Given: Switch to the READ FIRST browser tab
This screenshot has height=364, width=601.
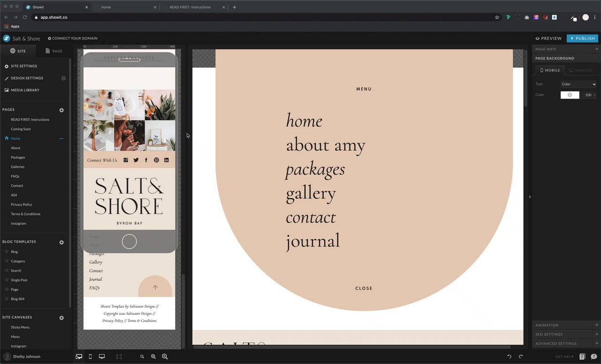Looking at the screenshot, I should point(190,7).
